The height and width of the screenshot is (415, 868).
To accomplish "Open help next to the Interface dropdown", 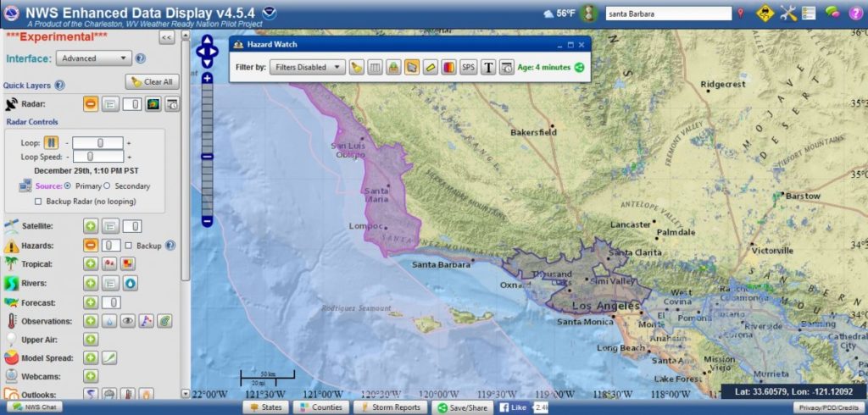I will (x=141, y=58).
